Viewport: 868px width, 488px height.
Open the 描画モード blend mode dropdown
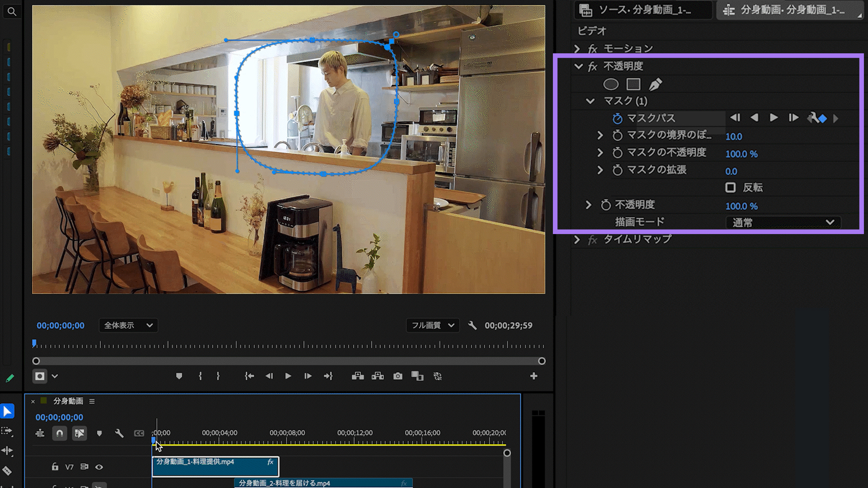tap(783, 222)
